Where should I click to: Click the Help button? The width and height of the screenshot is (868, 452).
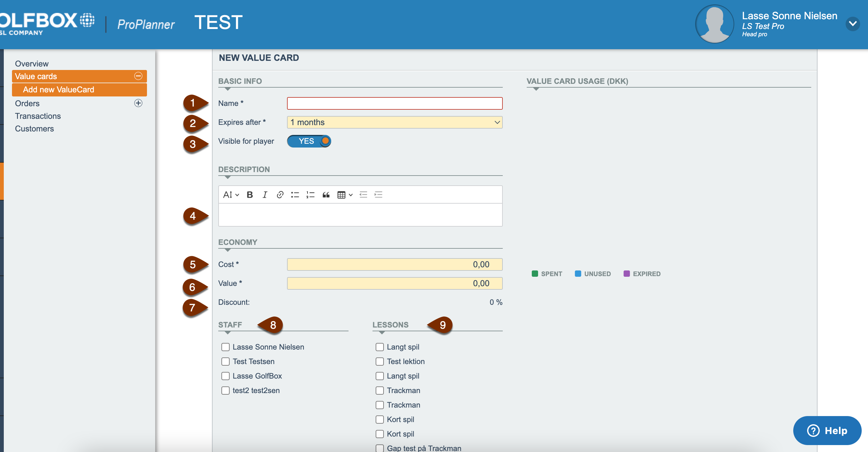[827, 431]
